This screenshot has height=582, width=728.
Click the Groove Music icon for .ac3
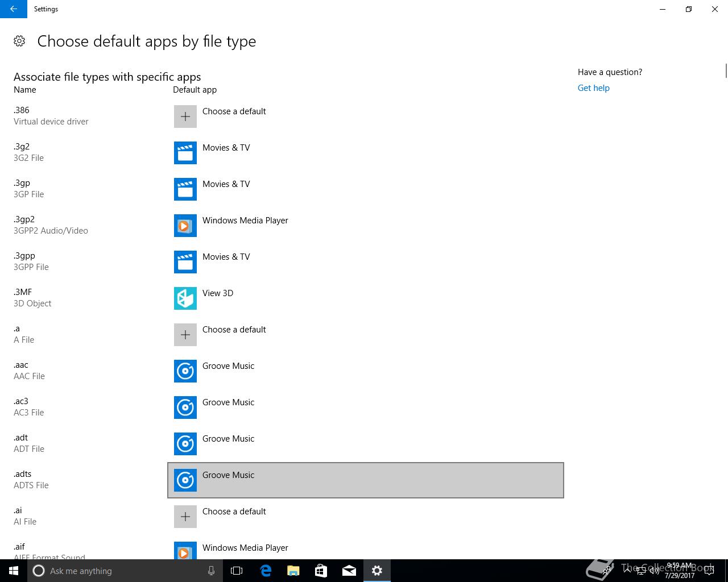pyautogui.click(x=185, y=408)
